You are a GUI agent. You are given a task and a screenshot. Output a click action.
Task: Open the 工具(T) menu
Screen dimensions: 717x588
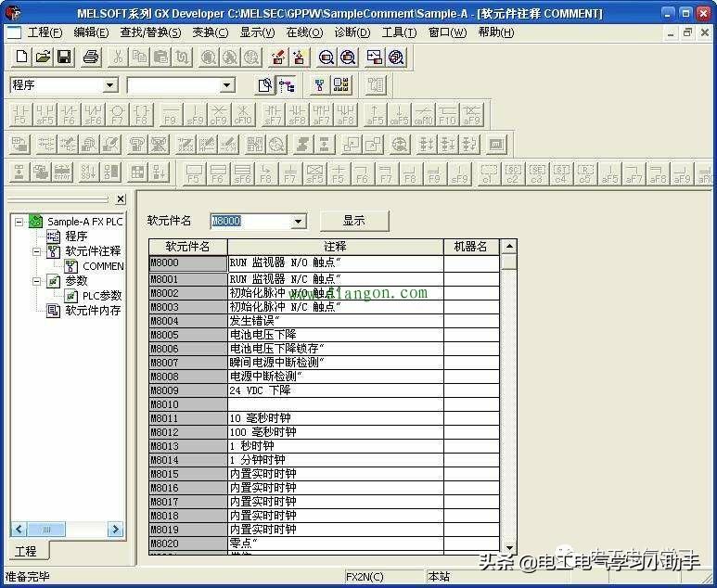tap(399, 32)
